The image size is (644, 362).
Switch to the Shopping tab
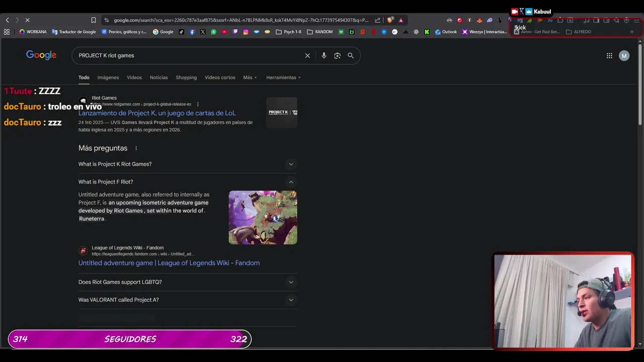pos(186,77)
